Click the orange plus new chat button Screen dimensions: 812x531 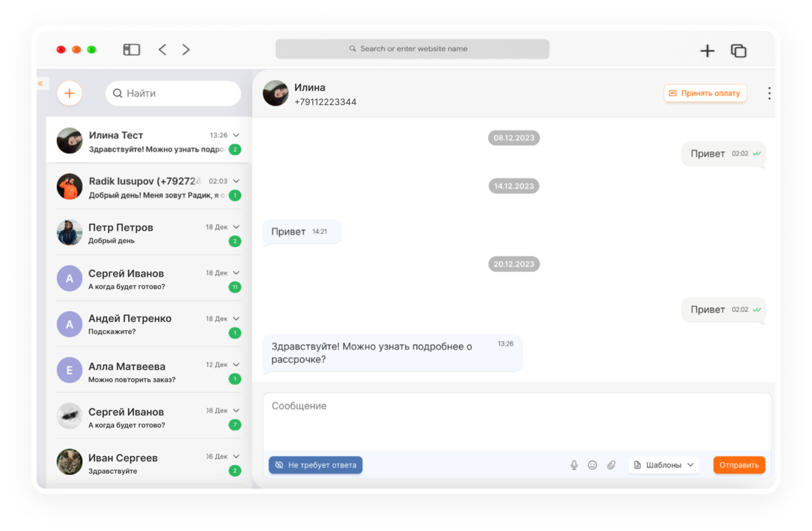click(x=70, y=93)
